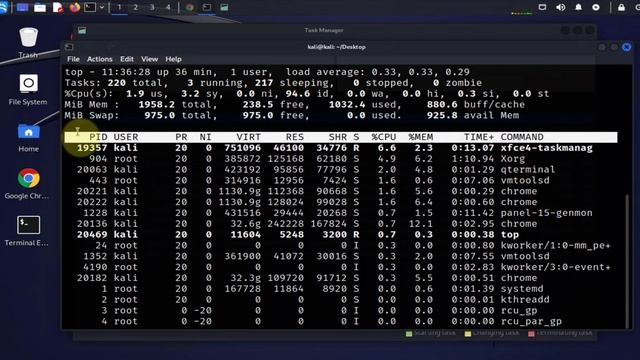Click the kworker/3:0-event+ process row

pyautogui.click(x=340, y=267)
